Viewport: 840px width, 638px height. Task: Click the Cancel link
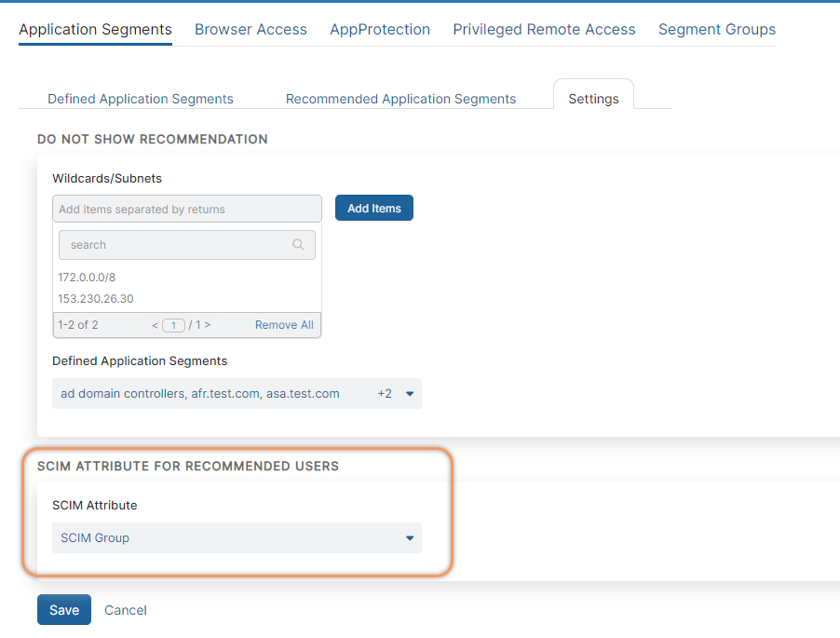click(x=126, y=610)
